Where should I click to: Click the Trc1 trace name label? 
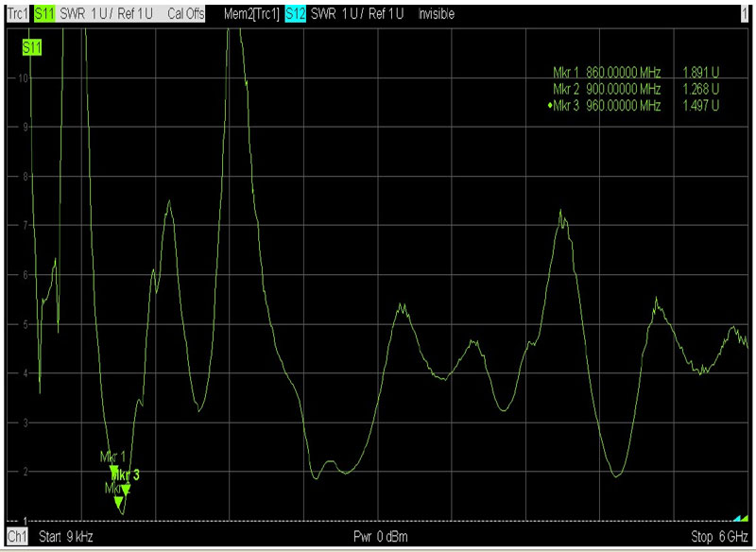(18, 14)
